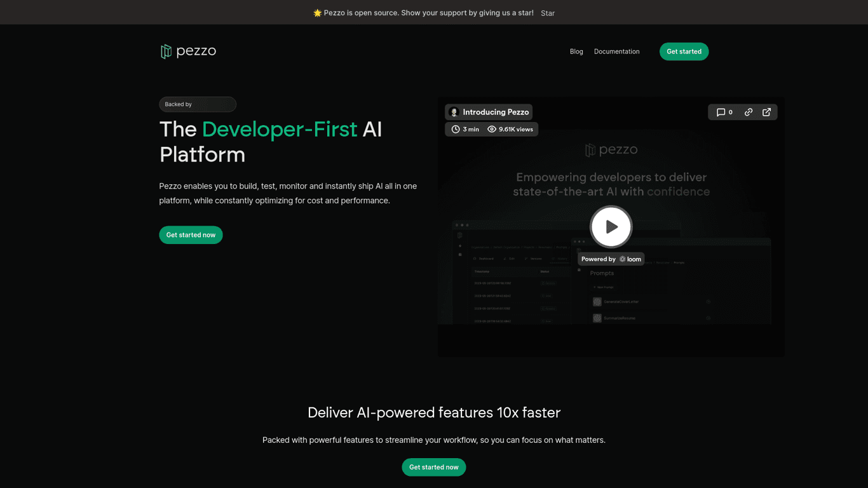Open the Blog page
The height and width of the screenshot is (488, 868).
pyautogui.click(x=576, y=51)
